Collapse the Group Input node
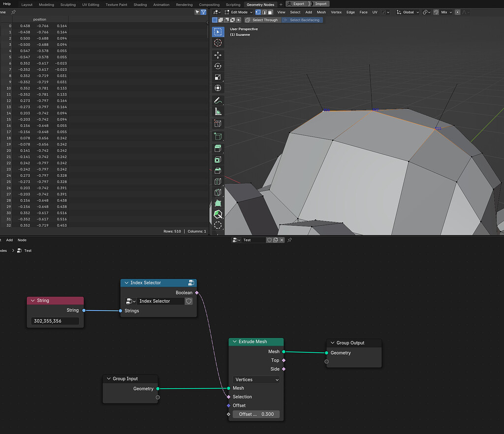 coord(109,379)
